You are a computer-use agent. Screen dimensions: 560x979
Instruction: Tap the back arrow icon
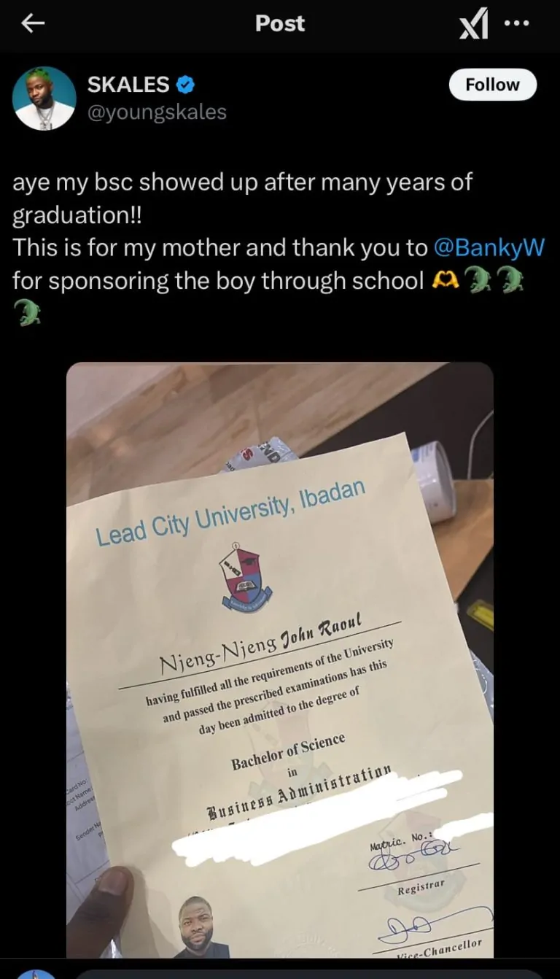(33, 24)
